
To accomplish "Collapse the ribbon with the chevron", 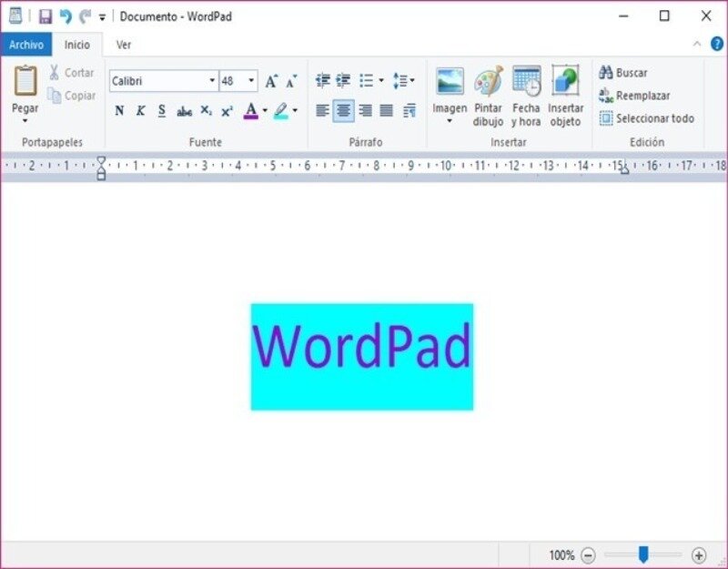I will point(697,44).
